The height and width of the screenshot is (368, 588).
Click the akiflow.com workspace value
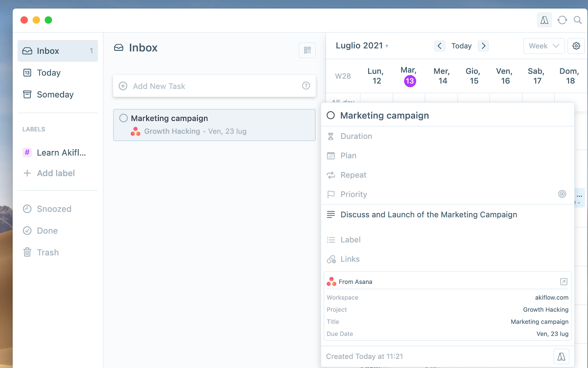point(552,297)
